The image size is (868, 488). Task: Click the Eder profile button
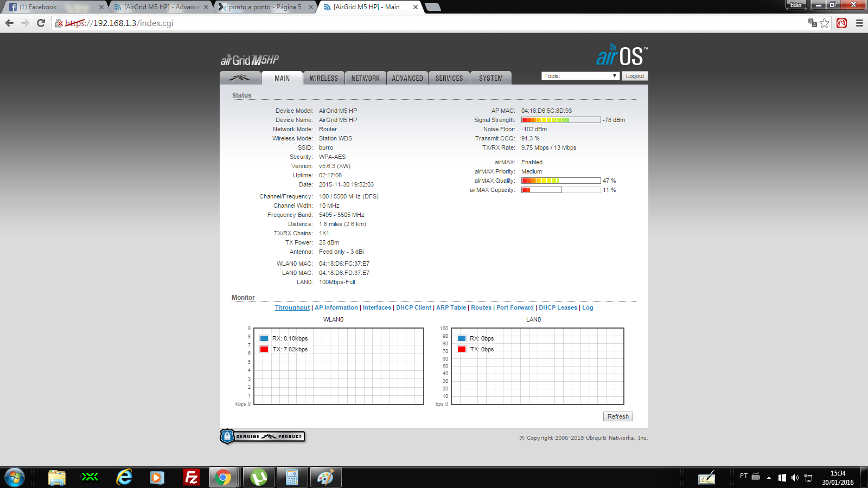pyautogui.click(x=796, y=5)
